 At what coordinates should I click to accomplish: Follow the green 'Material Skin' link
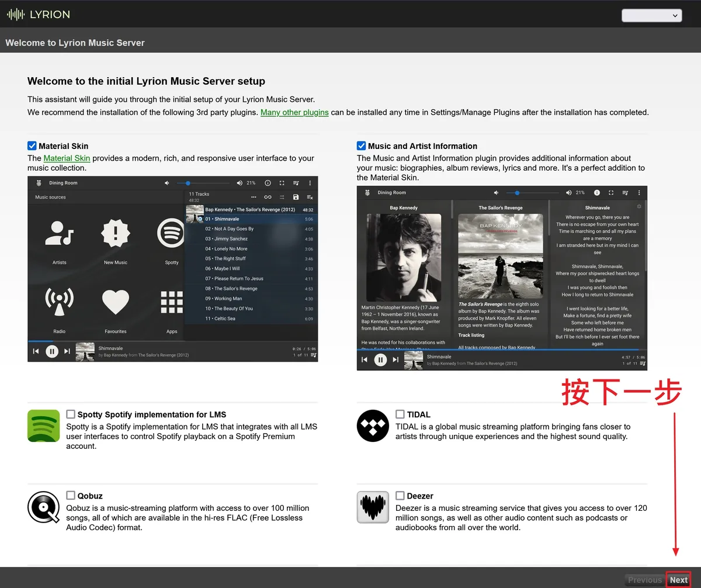[x=67, y=158]
